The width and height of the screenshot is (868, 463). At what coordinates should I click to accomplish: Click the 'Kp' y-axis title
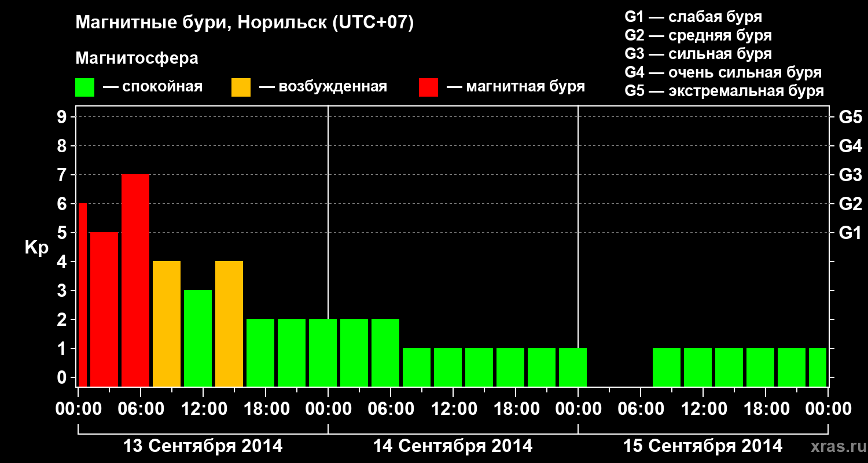(x=36, y=248)
